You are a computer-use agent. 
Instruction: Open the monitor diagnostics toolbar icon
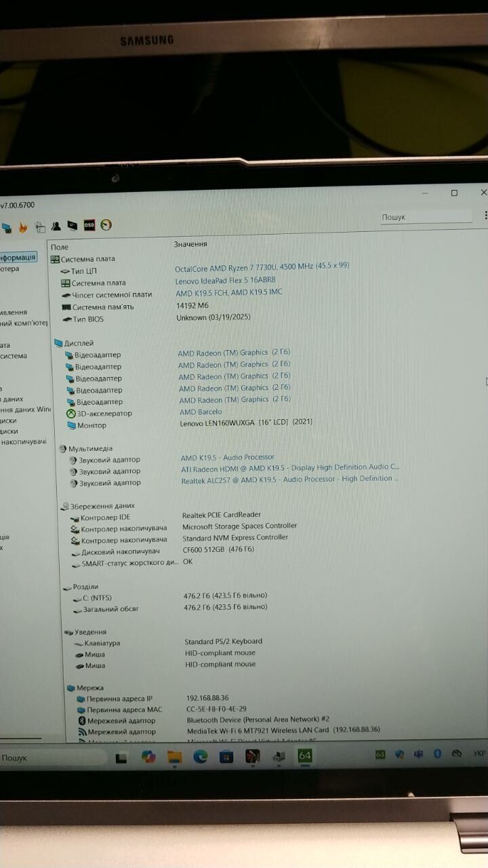click(x=73, y=226)
